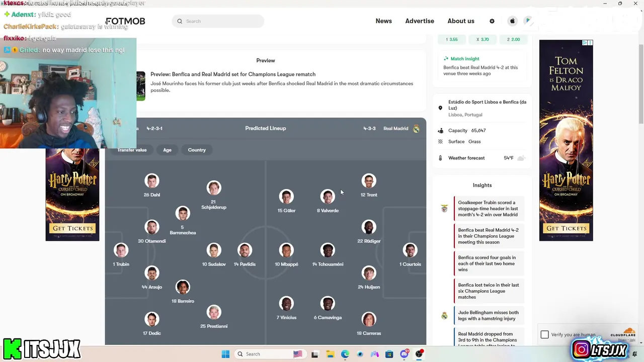
Task: Select the draw odds 3.70
Action: click(x=482, y=39)
